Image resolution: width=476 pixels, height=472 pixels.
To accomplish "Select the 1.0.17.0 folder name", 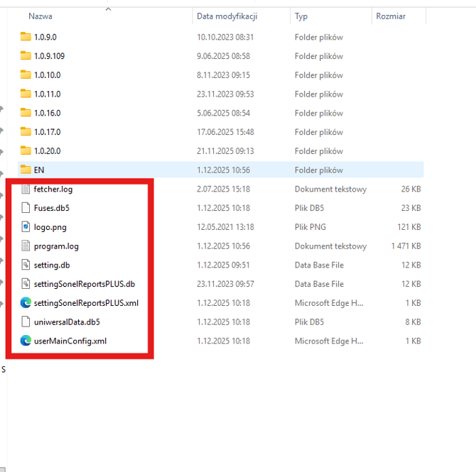I will (48, 132).
